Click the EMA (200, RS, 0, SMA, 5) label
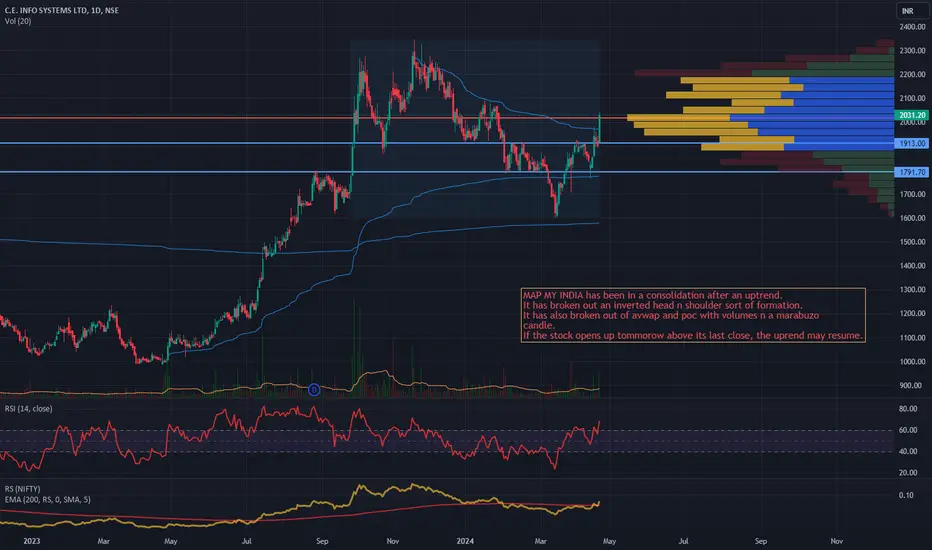Screen dimensions: 932x550 (48, 499)
